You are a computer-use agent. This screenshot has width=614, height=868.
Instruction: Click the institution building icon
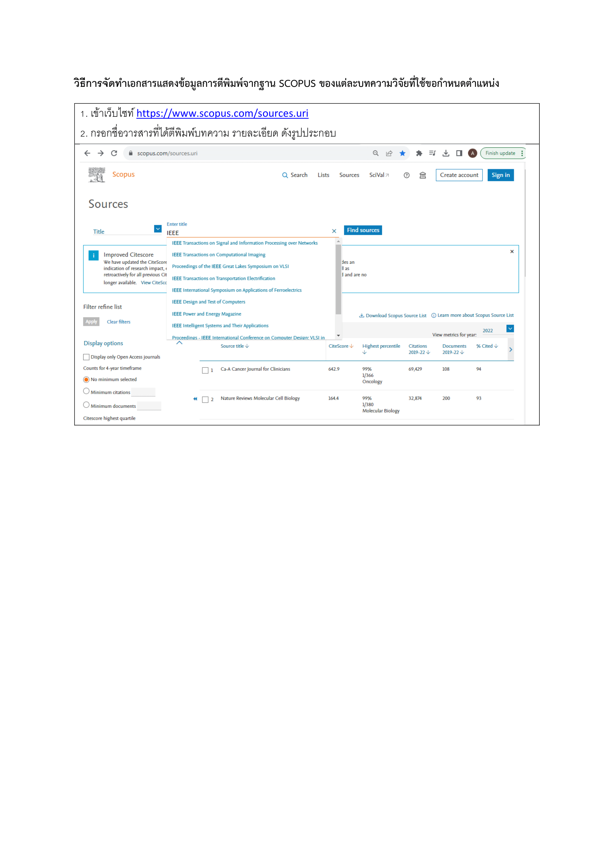point(423,175)
